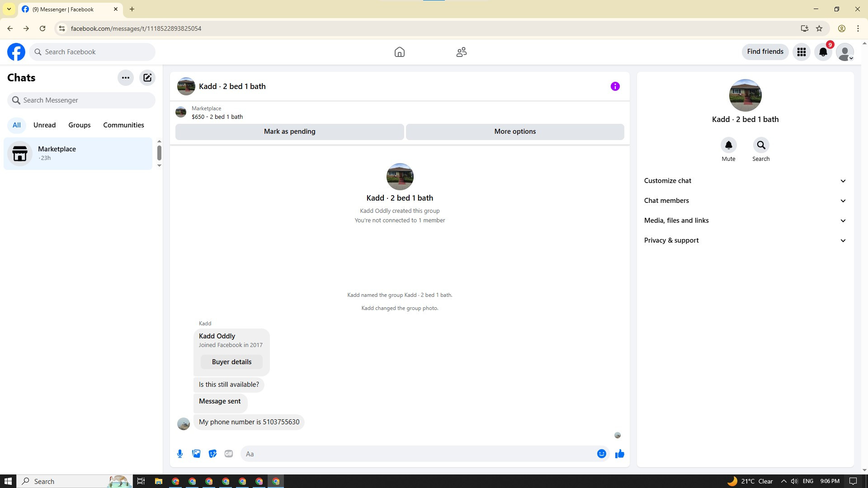Expand Media, files and links section
The width and height of the screenshot is (868, 488).
[x=745, y=221]
